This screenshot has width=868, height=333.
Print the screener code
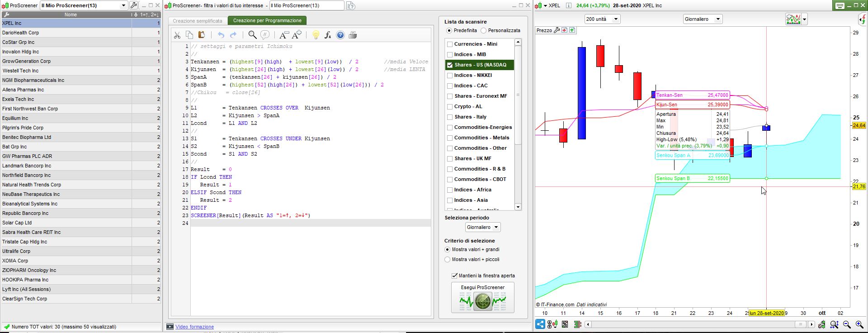(x=353, y=35)
